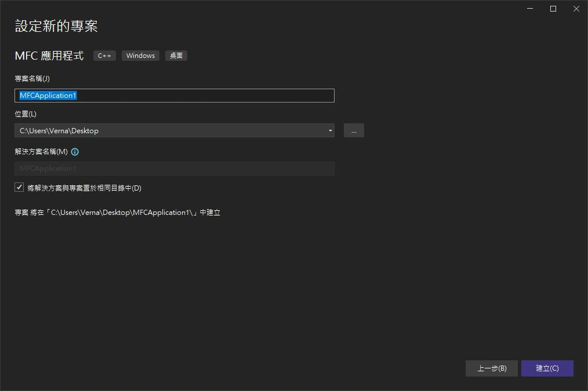588x391 pixels.
Task: Click the disabled 解決方案名稱 text field
Action: click(174, 169)
